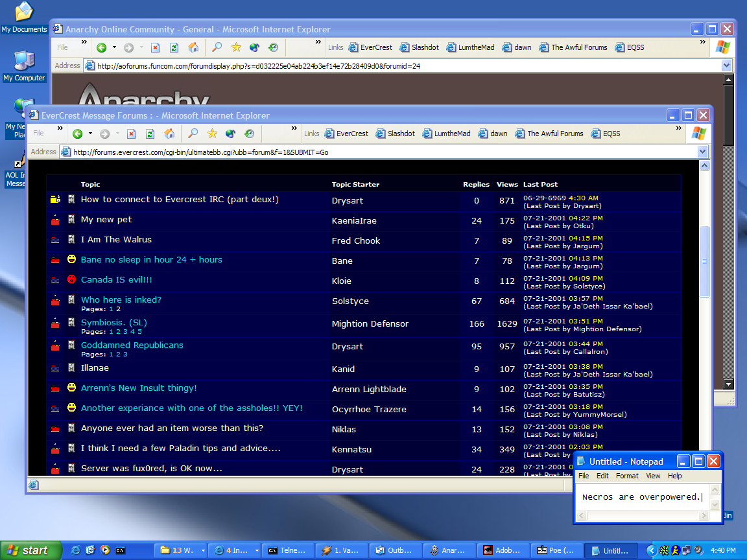Open the EQSS link in EverCrest forums window
This screenshot has height=560, width=747.
[606, 134]
